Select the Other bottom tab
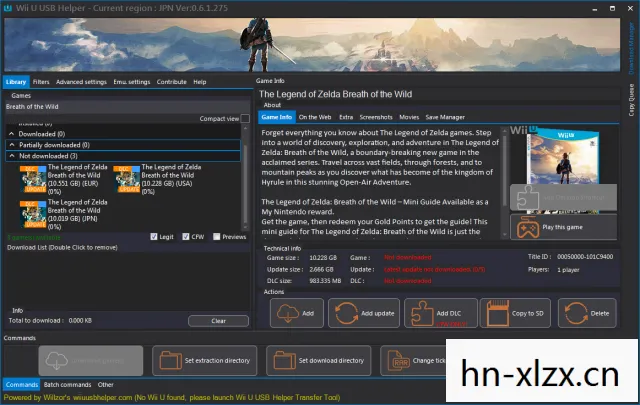This screenshot has height=405, width=640. pos(105,385)
